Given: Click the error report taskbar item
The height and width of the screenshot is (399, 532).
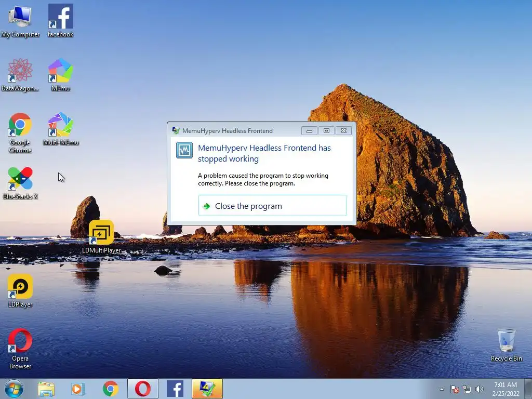Looking at the screenshot, I should coord(207,389).
